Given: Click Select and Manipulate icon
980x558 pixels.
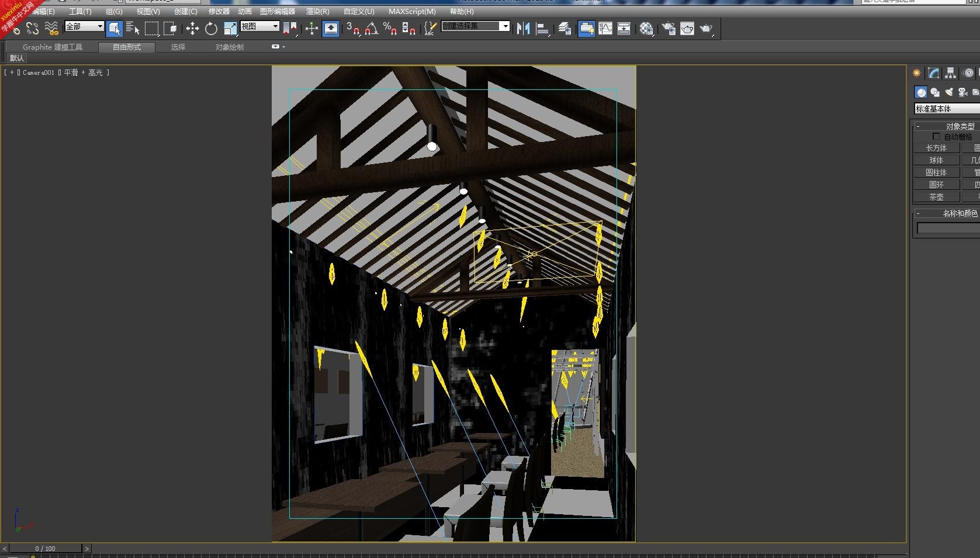Looking at the screenshot, I should (x=311, y=28).
